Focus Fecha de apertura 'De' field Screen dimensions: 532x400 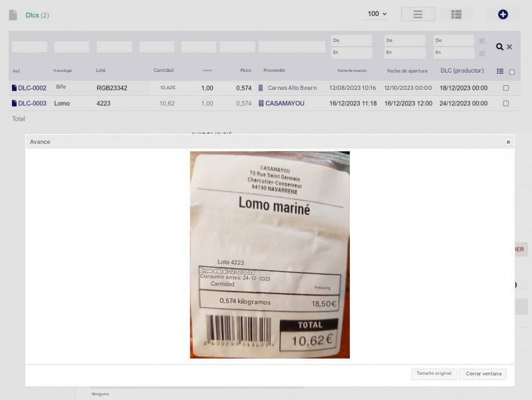point(404,41)
